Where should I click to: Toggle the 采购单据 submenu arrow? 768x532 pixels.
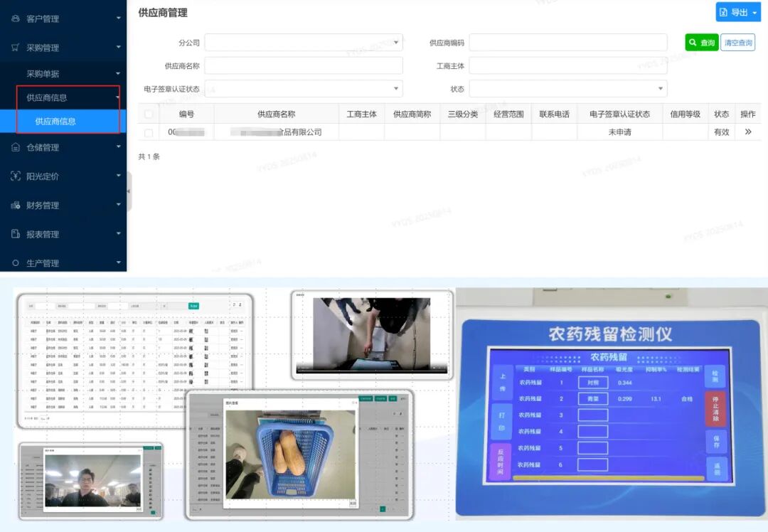click(118, 73)
